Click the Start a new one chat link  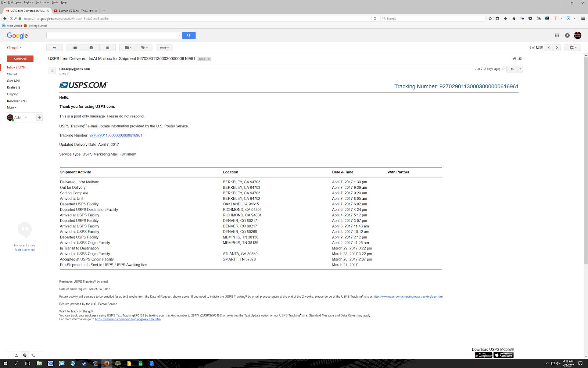(25, 250)
